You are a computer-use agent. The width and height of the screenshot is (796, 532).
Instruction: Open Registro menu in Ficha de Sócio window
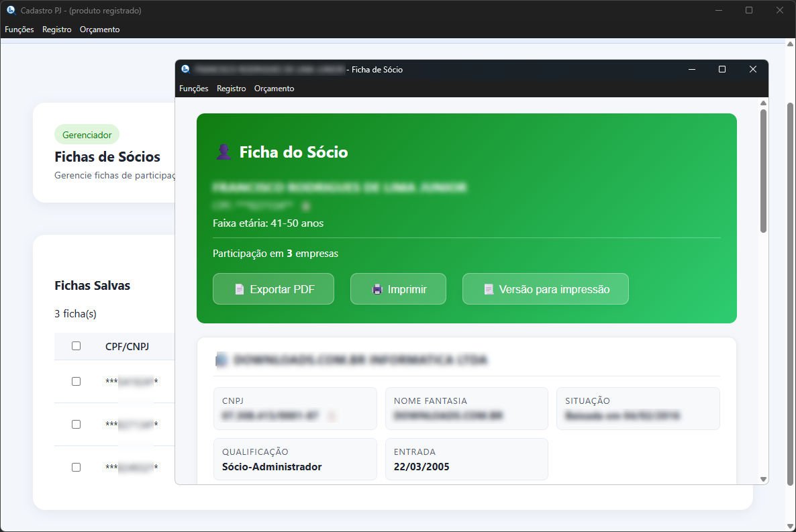pyautogui.click(x=231, y=89)
